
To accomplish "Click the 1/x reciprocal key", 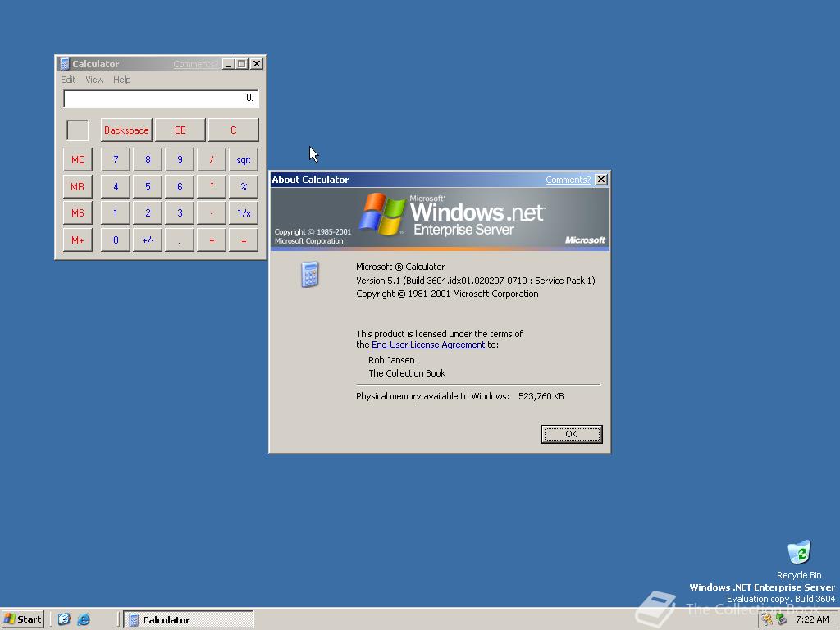I will coord(244,212).
